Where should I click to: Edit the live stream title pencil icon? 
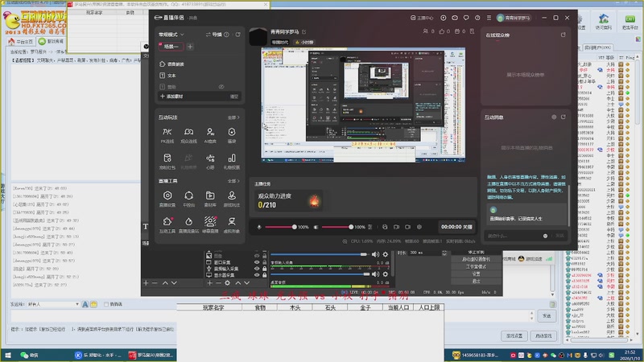click(x=304, y=31)
